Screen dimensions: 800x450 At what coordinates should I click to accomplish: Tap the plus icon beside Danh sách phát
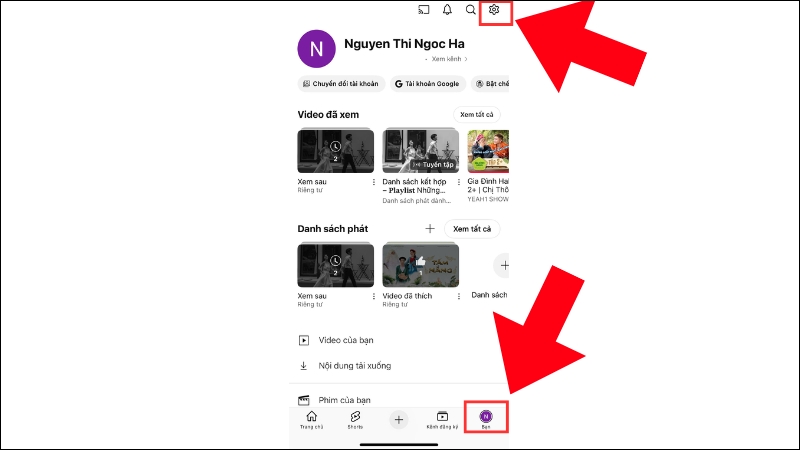430,229
